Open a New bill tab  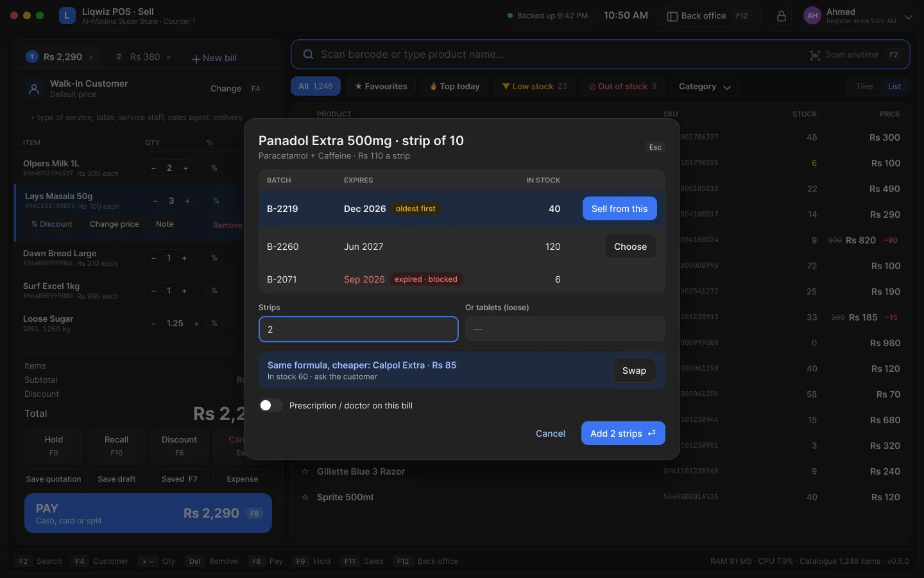click(x=214, y=58)
